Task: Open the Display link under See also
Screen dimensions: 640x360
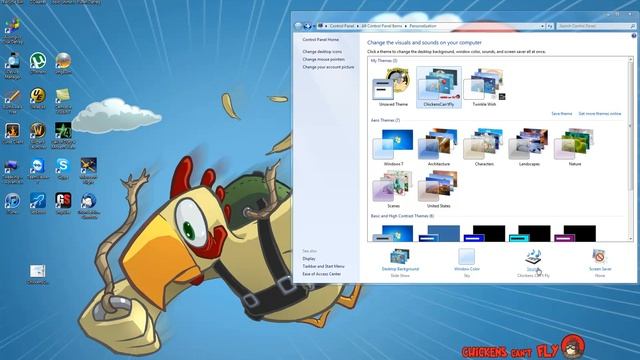Action: coord(309,259)
